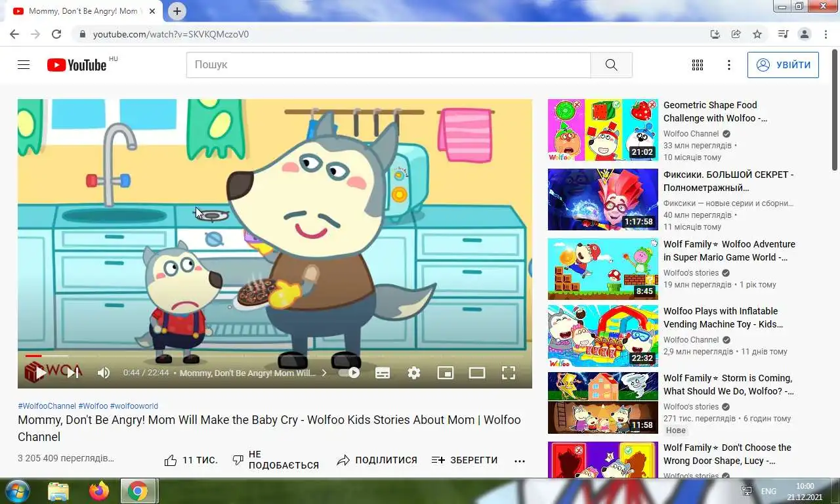Open File Explorer from the taskbar

(x=58, y=491)
